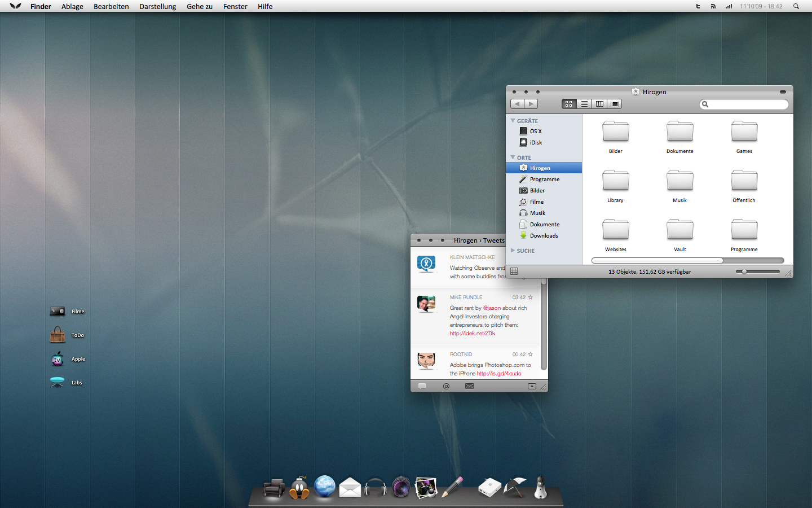Click Rootkid's avatar in Tweets
Image resolution: width=812 pixels, height=508 pixels.
coord(426,361)
